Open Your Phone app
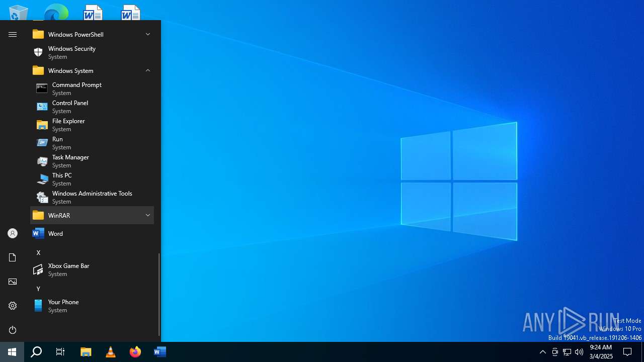The height and width of the screenshot is (362, 644). click(x=92, y=306)
